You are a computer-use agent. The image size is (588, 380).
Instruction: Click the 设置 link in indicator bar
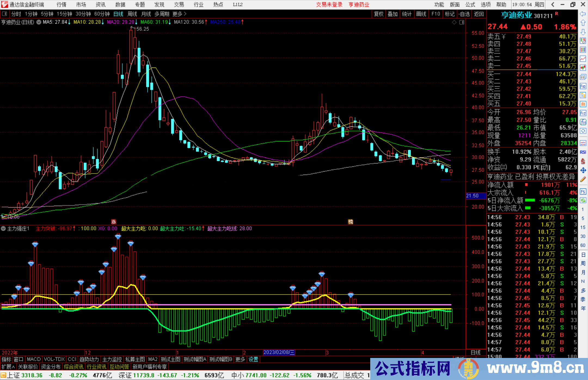(253, 359)
